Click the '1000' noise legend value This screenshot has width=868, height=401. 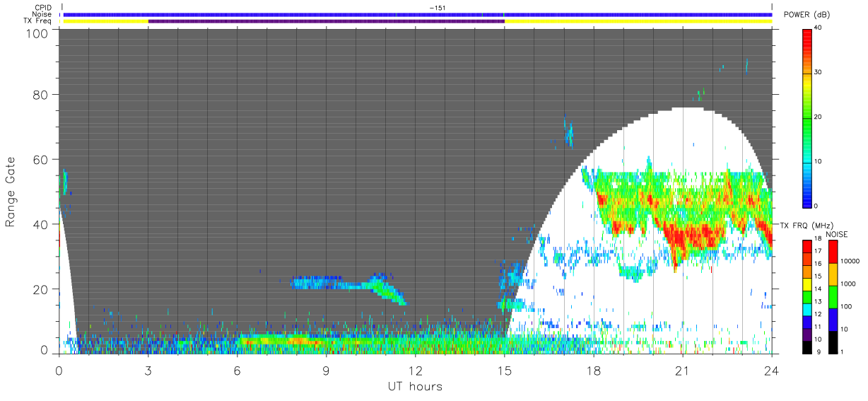point(848,284)
